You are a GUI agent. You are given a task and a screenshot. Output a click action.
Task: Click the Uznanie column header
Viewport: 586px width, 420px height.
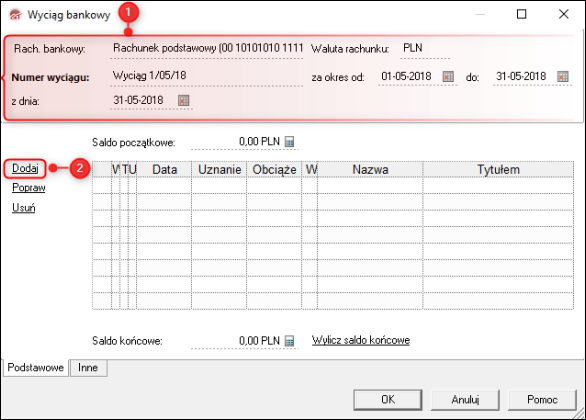219,170
